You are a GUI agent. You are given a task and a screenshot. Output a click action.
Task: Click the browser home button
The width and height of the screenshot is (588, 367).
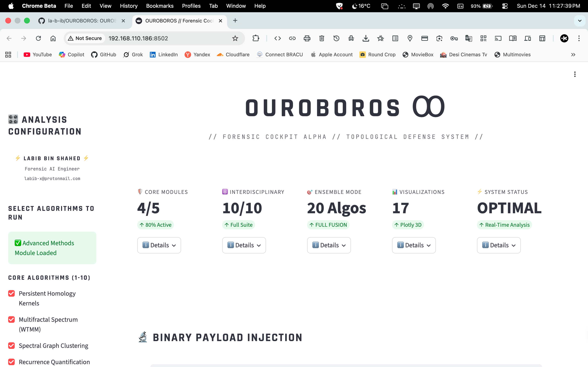tap(53, 38)
